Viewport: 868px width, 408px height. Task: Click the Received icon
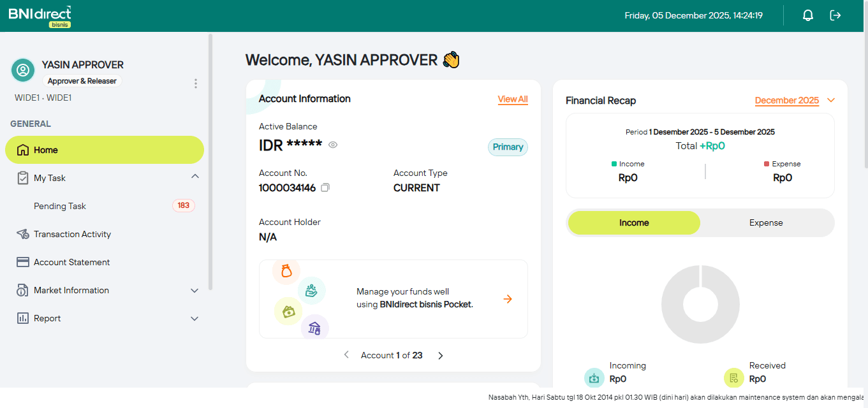[734, 378]
